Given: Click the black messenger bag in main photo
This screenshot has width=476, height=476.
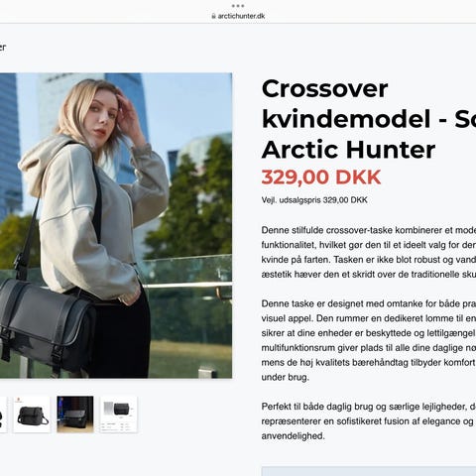Looking at the screenshot, I should click(x=47, y=325).
